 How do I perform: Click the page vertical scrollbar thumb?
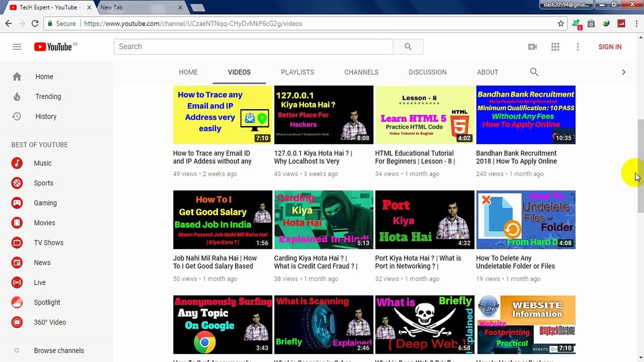pyautogui.click(x=640, y=166)
